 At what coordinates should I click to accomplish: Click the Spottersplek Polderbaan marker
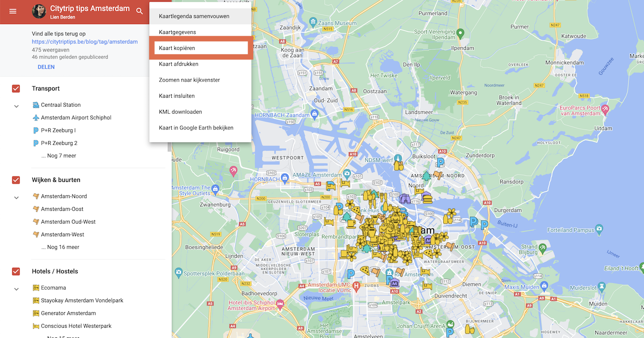coord(178,273)
